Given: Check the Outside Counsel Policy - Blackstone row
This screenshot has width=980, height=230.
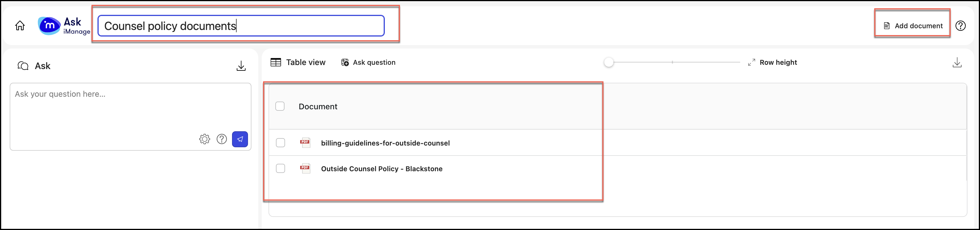Looking at the screenshot, I should tap(280, 168).
